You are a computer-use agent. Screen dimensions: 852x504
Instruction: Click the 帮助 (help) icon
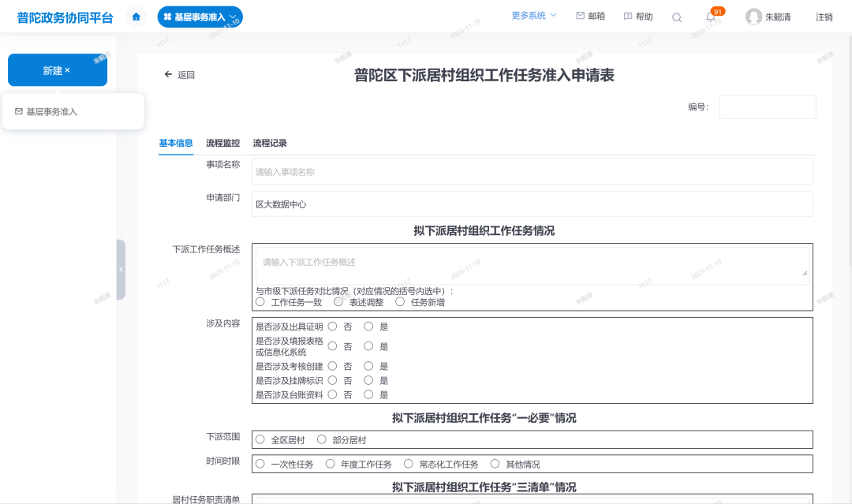[626, 16]
